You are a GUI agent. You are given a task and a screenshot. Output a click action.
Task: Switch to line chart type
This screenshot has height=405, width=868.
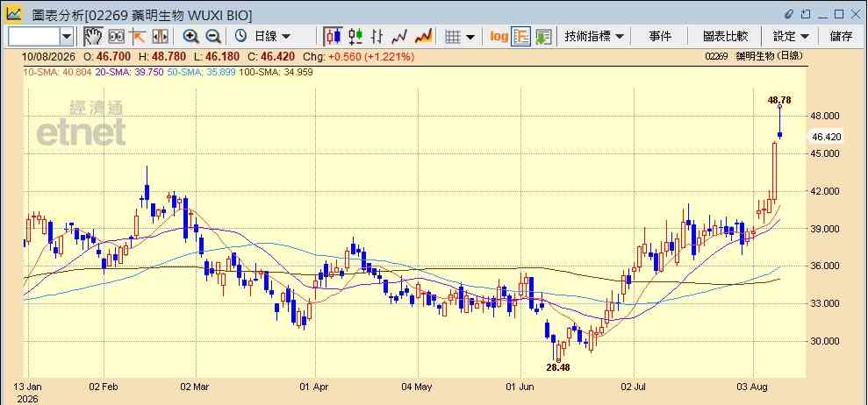click(399, 37)
